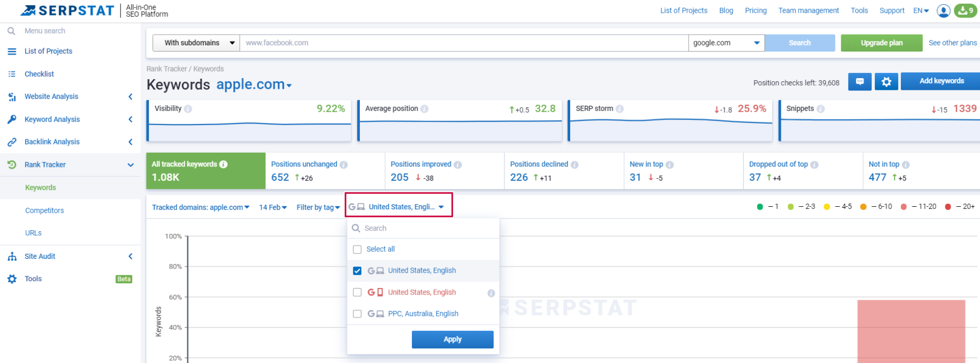Click the Apply button
The height and width of the screenshot is (363, 980).
click(x=453, y=340)
